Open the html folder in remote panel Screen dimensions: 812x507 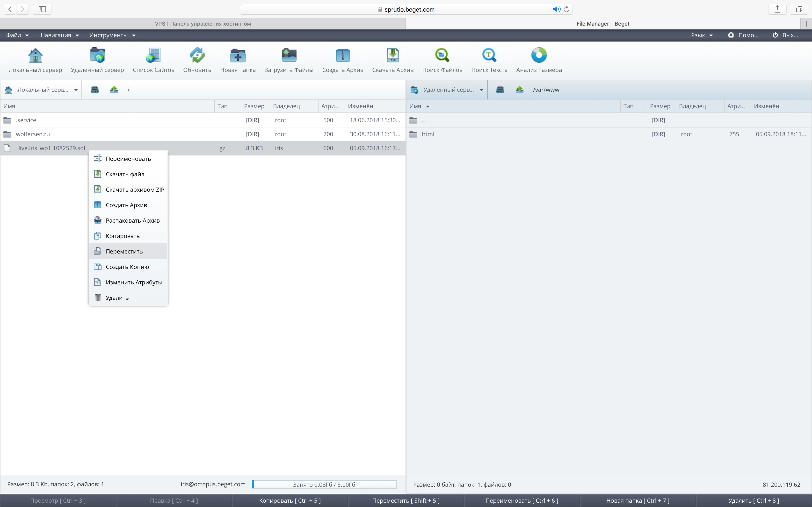tap(428, 134)
